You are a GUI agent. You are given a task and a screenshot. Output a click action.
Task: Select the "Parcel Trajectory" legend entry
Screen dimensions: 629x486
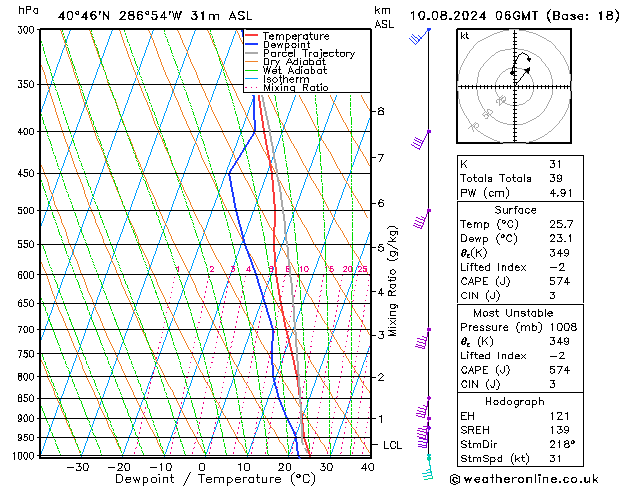[309, 53]
